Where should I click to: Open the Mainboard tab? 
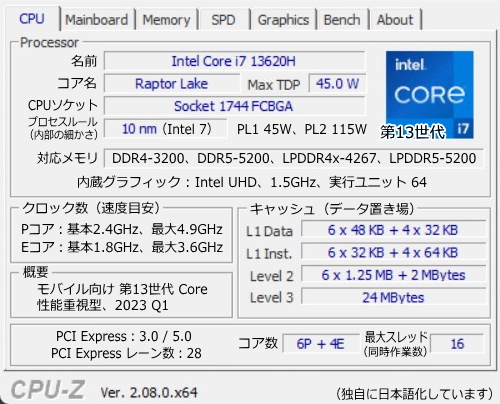[97, 20]
